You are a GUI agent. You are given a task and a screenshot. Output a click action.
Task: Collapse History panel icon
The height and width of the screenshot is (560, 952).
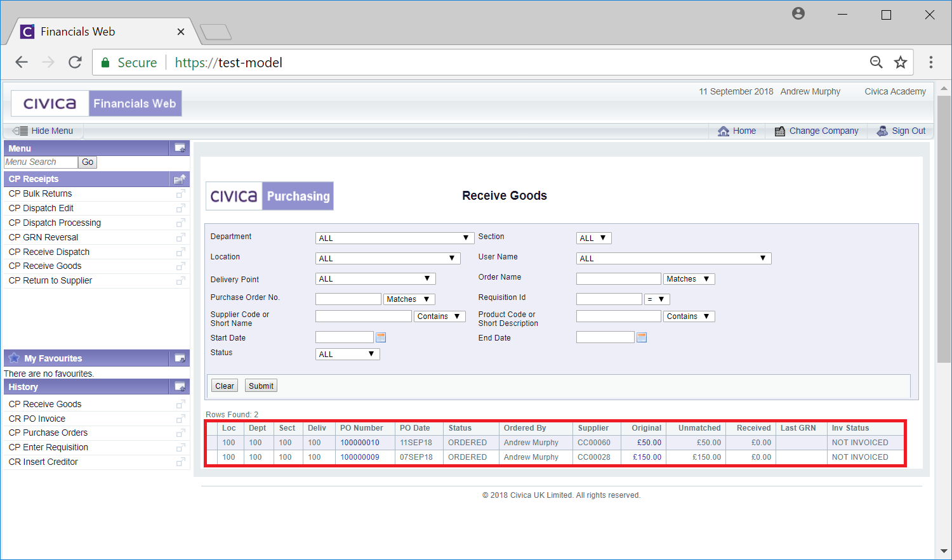click(180, 386)
